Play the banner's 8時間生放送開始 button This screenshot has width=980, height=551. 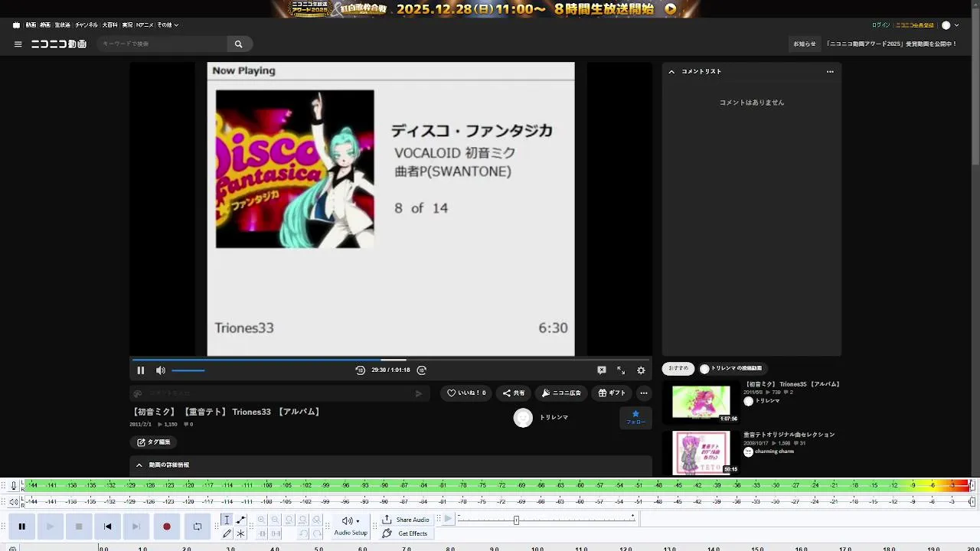pos(671,9)
